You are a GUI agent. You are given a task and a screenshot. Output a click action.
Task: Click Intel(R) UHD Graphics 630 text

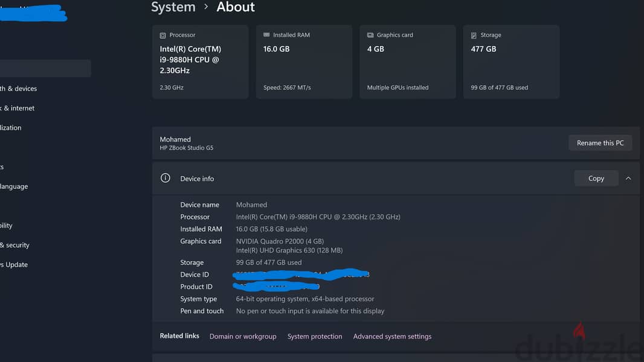(289, 250)
